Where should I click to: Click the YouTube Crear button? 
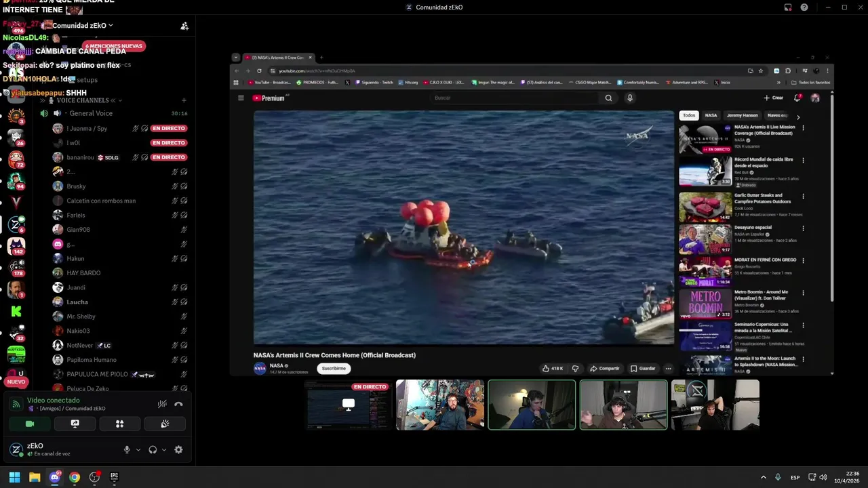point(773,98)
